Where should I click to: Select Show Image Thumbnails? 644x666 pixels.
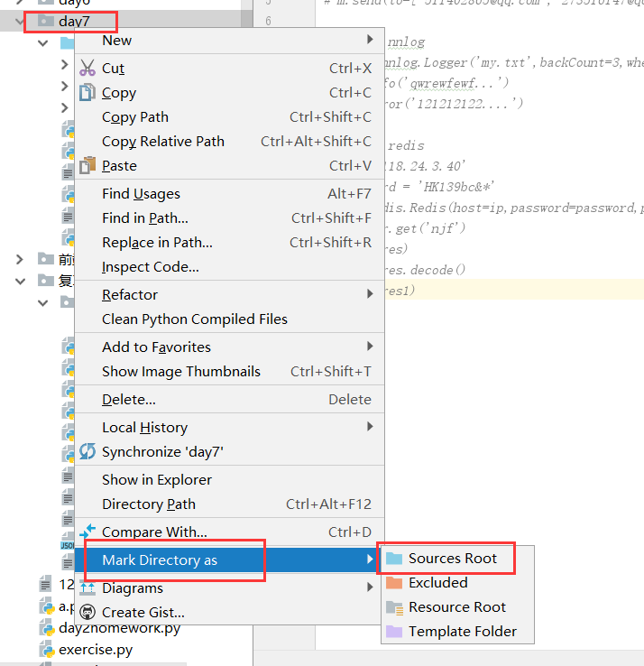tap(229, 371)
